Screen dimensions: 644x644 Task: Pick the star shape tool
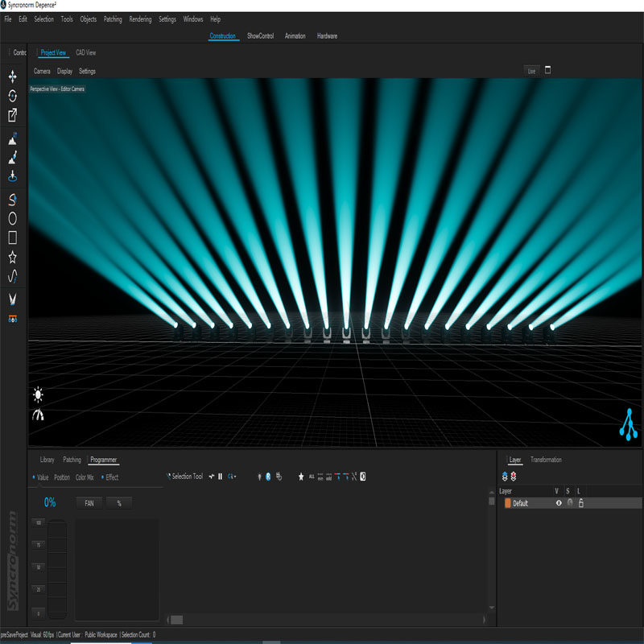click(x=13, y=258)
